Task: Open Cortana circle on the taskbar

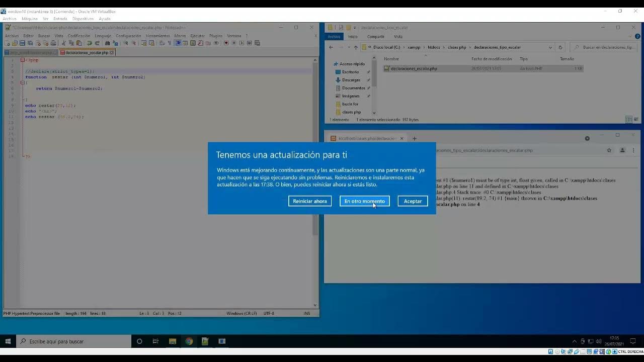Action: [x=139, y=341]
